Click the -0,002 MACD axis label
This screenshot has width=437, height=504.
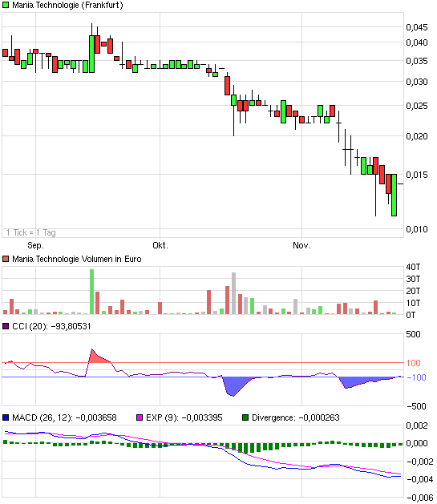click(420, 462)
